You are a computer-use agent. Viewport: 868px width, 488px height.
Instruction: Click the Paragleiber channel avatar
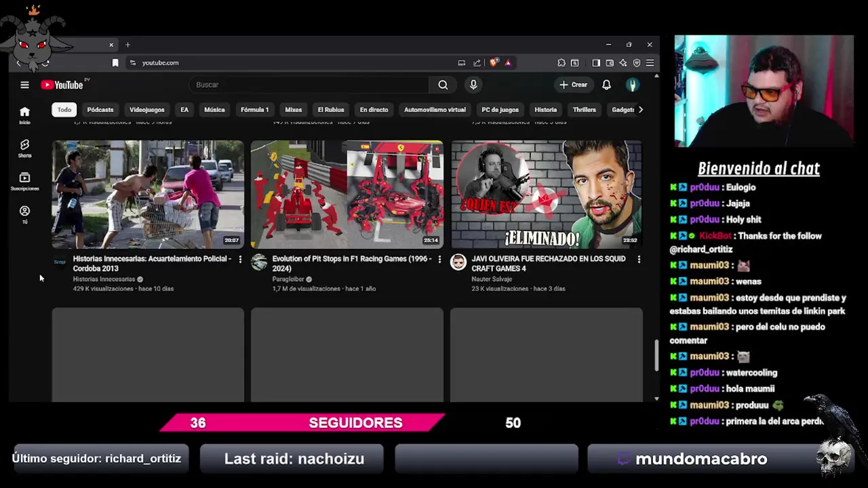coord(259,262)
